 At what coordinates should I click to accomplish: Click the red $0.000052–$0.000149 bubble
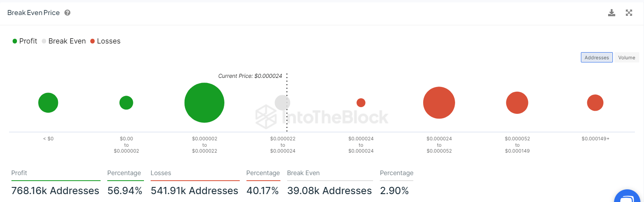coord(517,103)
